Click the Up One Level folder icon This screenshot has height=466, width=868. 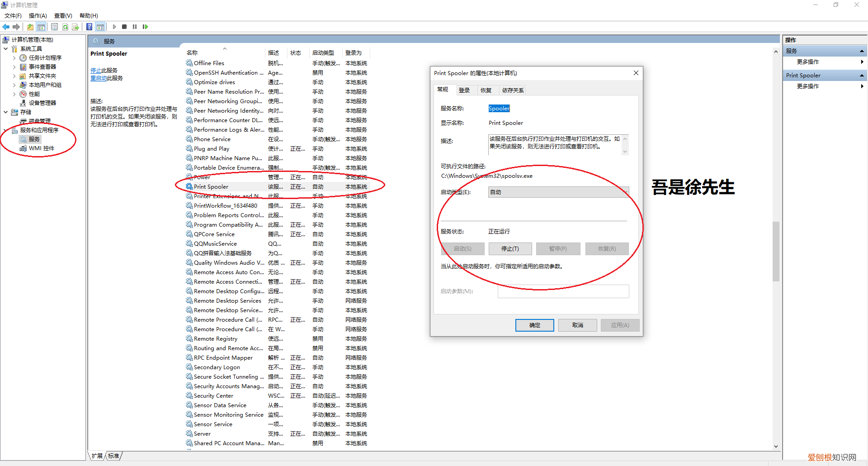30,27
